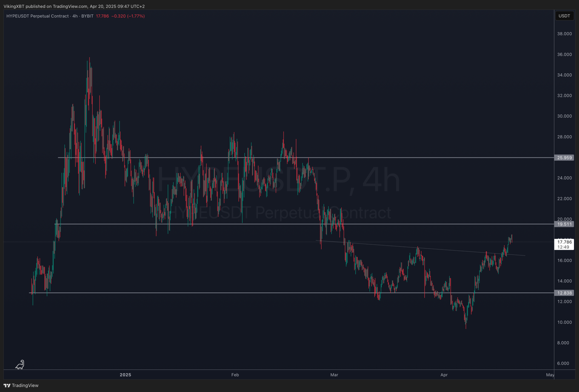Select the 12.838 price level label

(x=564, y=293)
